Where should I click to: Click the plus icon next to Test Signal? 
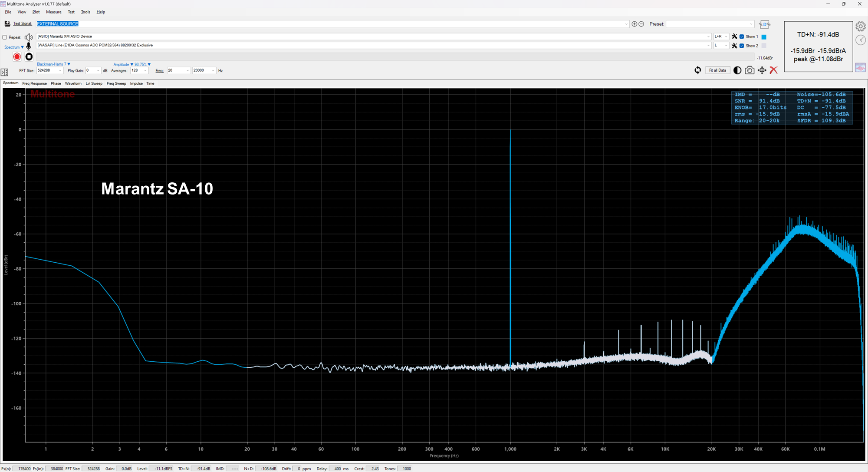tap(635, 24)
